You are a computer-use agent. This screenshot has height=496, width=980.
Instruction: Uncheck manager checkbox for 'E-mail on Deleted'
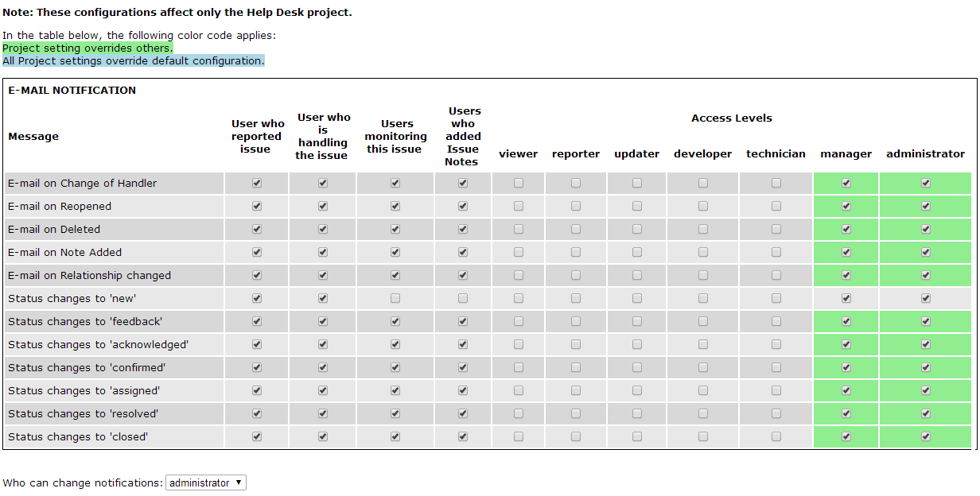click(846, 229)
